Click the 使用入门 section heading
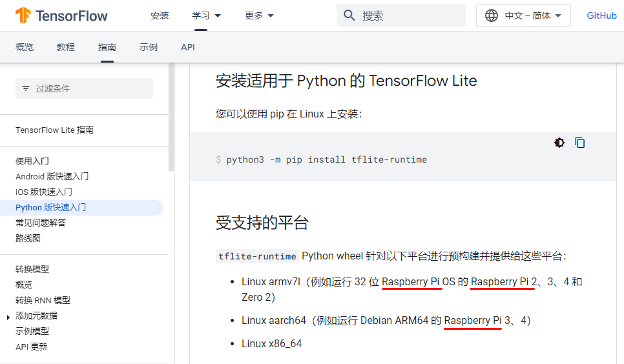 [32, 161]
